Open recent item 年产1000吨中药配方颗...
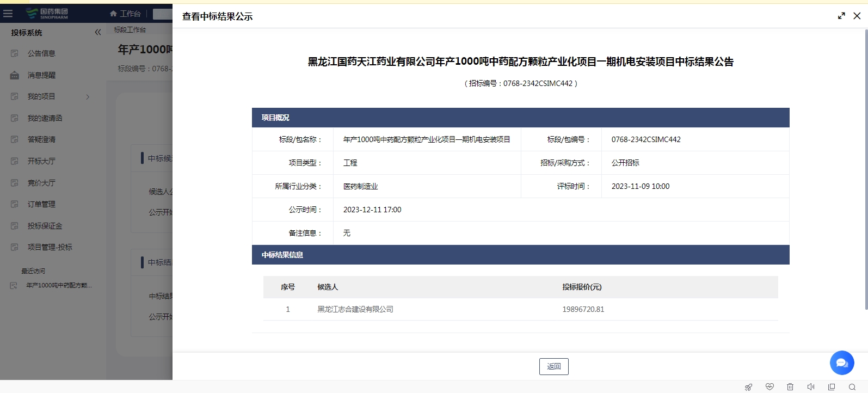 59,285
